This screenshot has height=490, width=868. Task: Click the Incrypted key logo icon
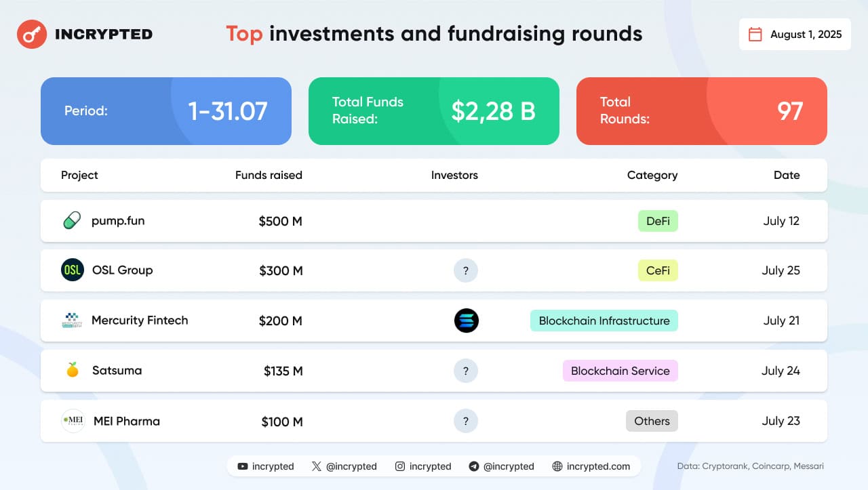tap(31, 34)
